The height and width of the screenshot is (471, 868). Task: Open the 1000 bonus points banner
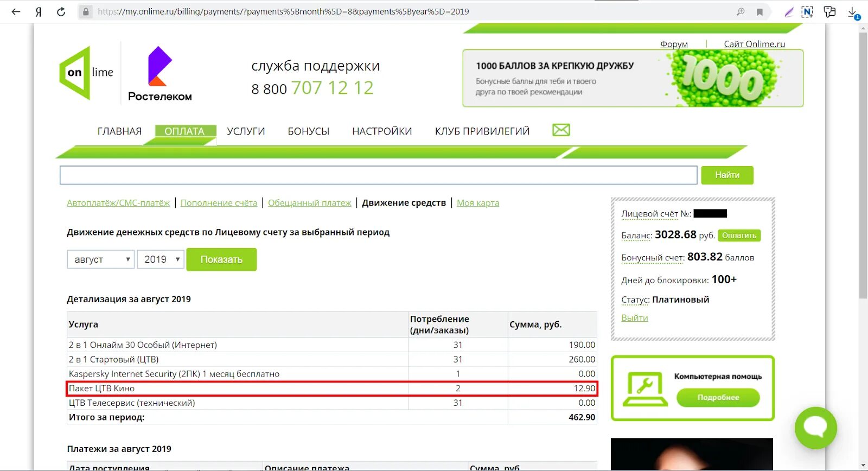[x=633, y=78]
